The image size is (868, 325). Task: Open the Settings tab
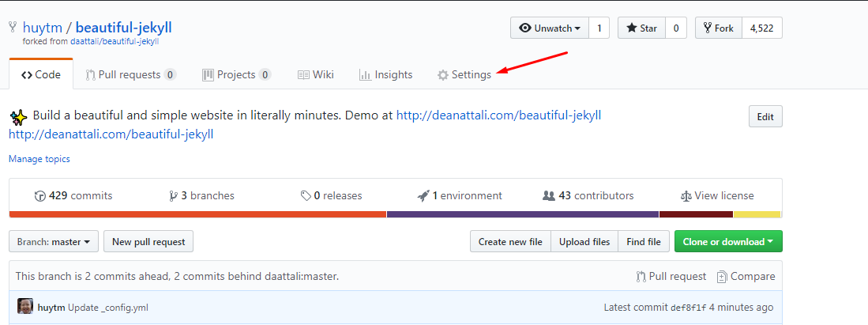coord(464,75)
